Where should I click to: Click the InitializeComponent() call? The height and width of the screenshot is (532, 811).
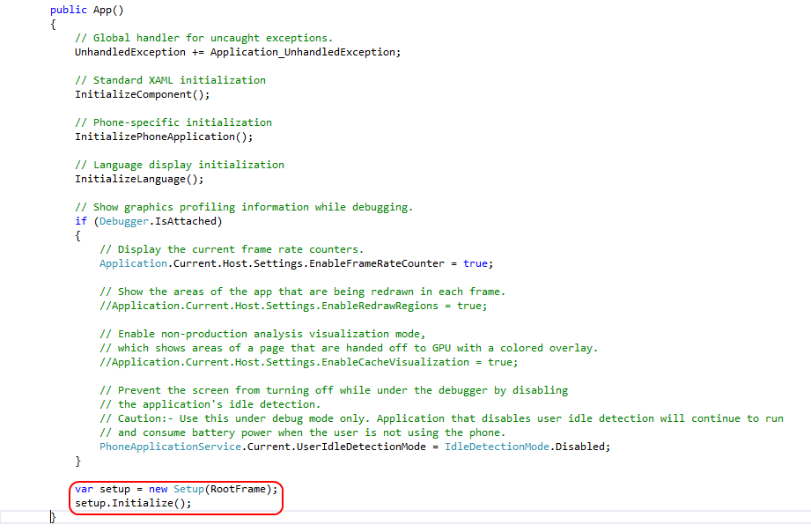coord(144,94)
